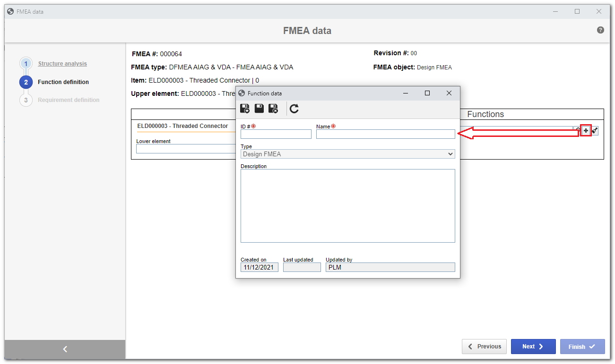Viewport: 615px width, 364px height.
Task: Click the Upper element ELD000003 text
Action: point(183,94)
